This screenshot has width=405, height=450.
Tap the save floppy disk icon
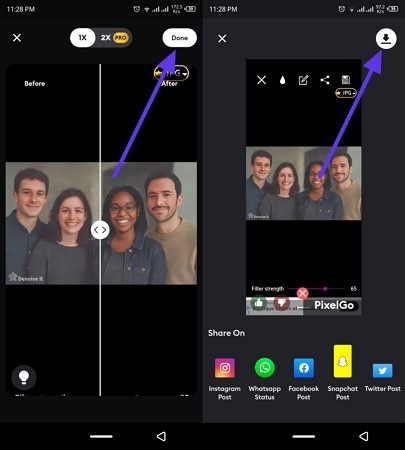click(346, 80)
